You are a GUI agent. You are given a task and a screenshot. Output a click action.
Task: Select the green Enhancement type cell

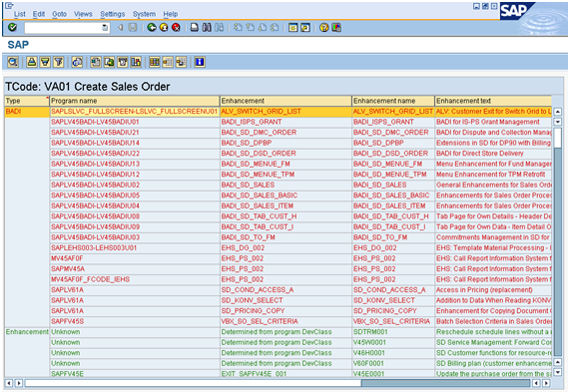pyautogui.click(x=27, y=332)
